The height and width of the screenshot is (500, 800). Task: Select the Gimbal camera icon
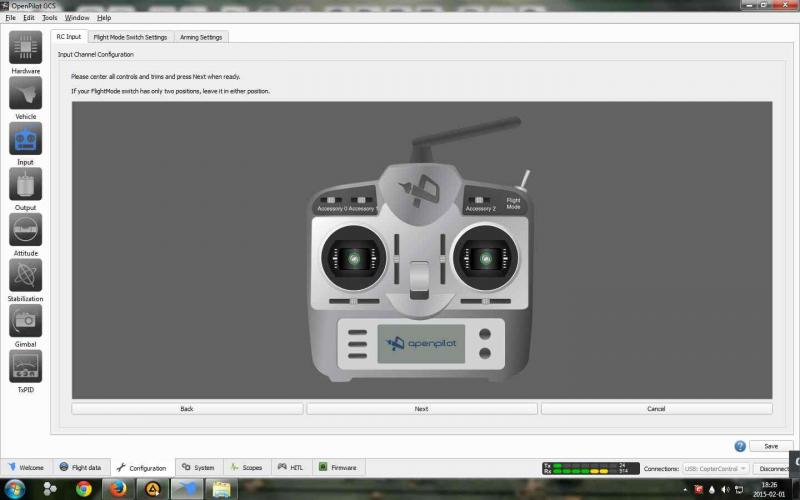click(25, 321)
